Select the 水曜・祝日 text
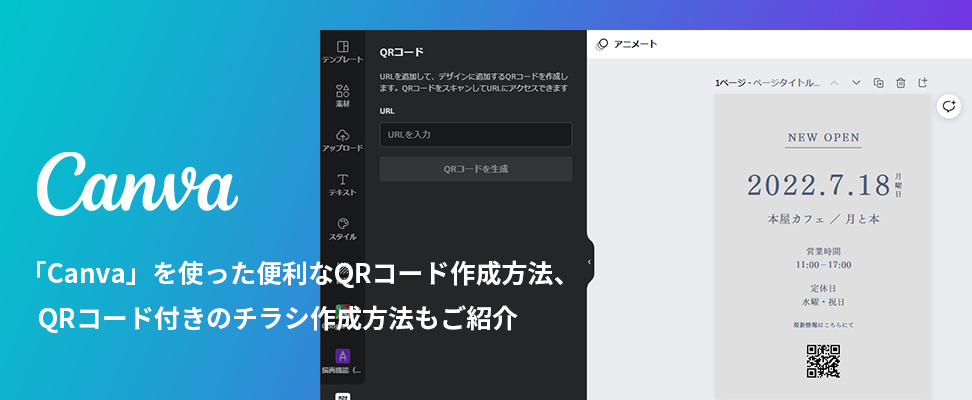972x400 pixels. pyautogui.click(x=823, y=303)
